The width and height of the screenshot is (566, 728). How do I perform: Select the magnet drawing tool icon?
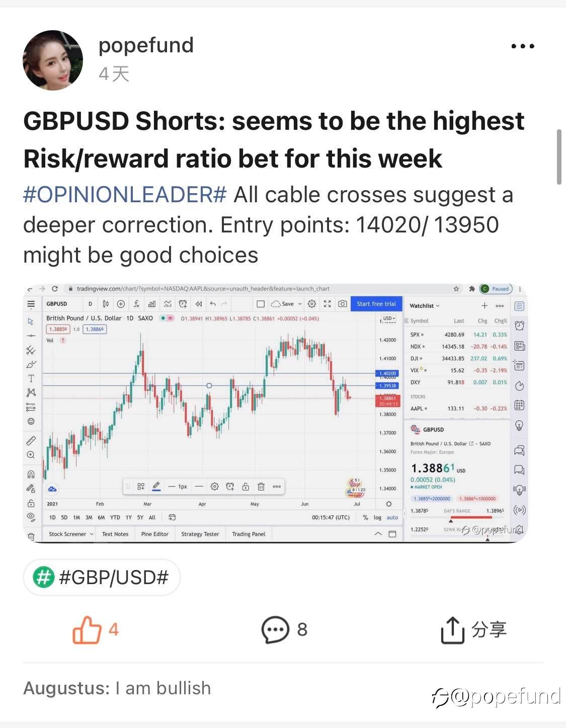point(31,473)
